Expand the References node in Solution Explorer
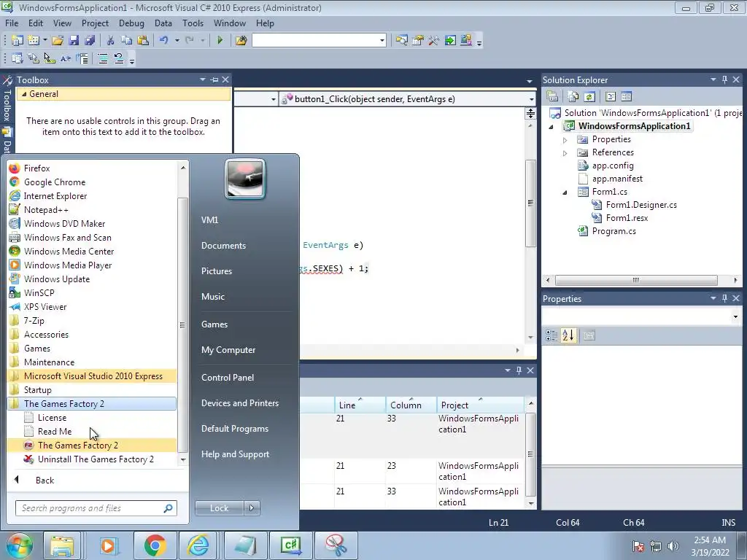Viewport: 747px width, 560px height. [x=565, y=153]
